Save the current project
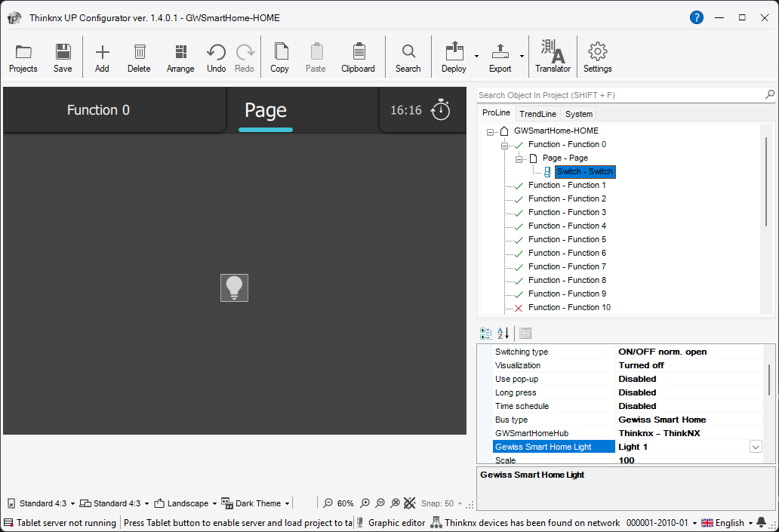 pyautogui.click(x=63, y=58)
